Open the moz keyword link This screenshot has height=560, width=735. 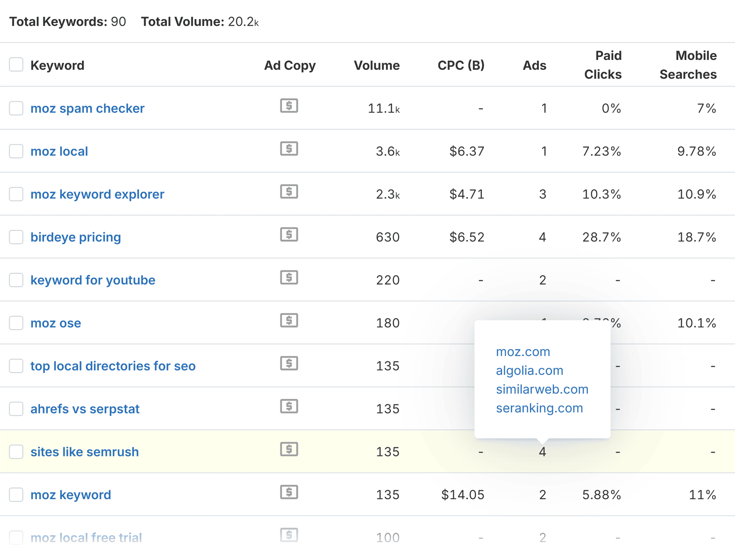(71, 495)
